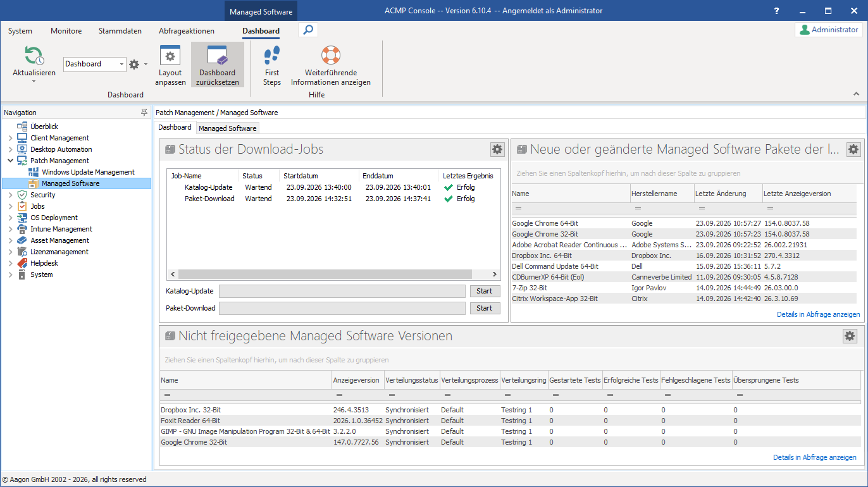Click the Aktualisieren refresh icon
Viewport: 868px width, 487px height.
click(x=34, y=56)
